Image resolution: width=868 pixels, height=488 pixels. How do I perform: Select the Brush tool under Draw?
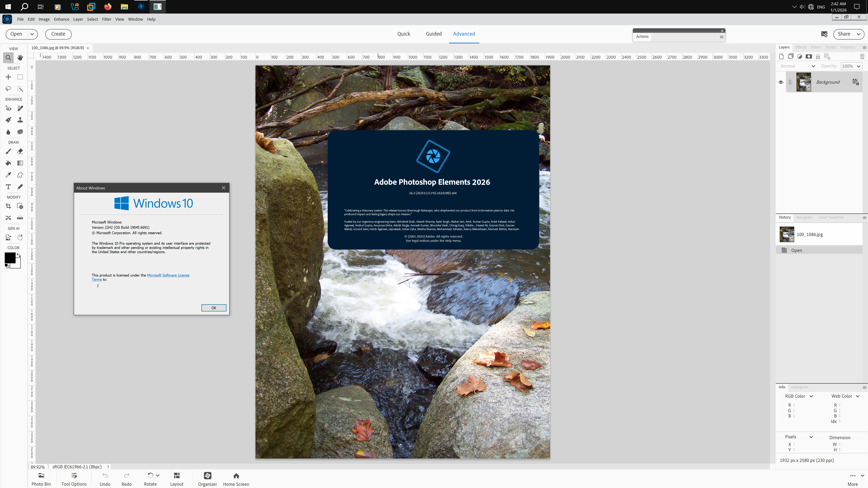pyautogui.click(x=8, y=151)
